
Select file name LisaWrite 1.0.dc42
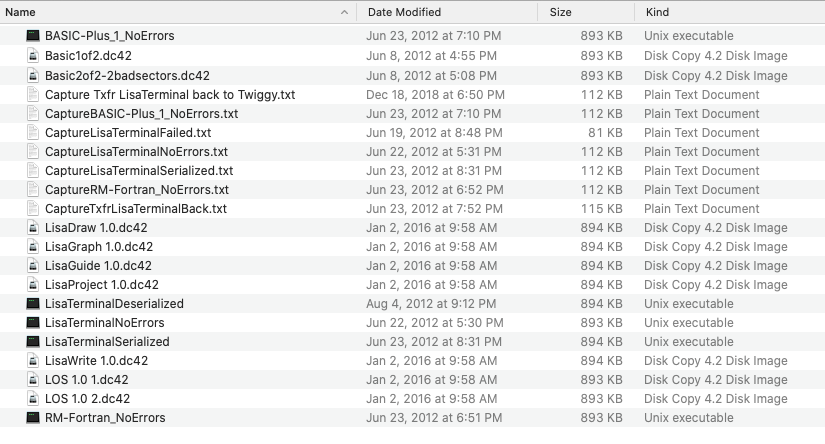coord(96,361)
